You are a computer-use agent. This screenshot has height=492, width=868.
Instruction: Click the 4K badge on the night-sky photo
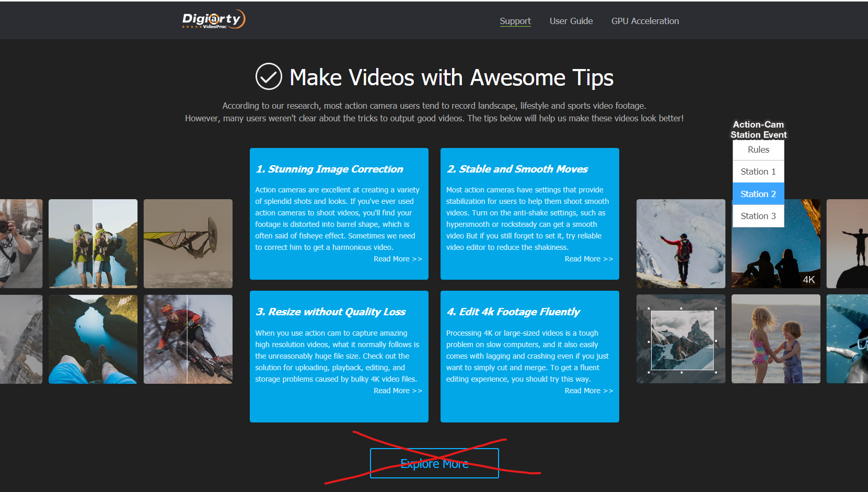click(809, 280)
